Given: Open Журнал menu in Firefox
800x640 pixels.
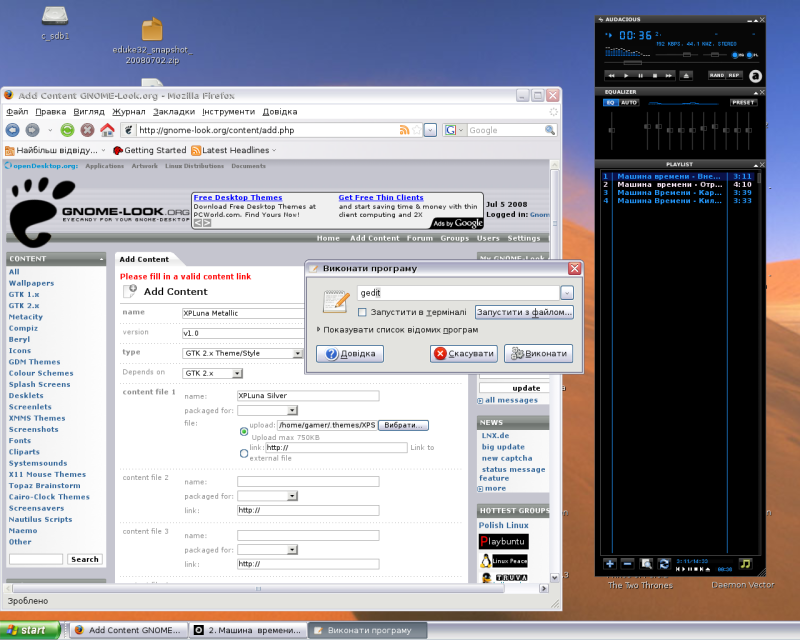Looking at the screenshot, I should (x=129, y=112).
